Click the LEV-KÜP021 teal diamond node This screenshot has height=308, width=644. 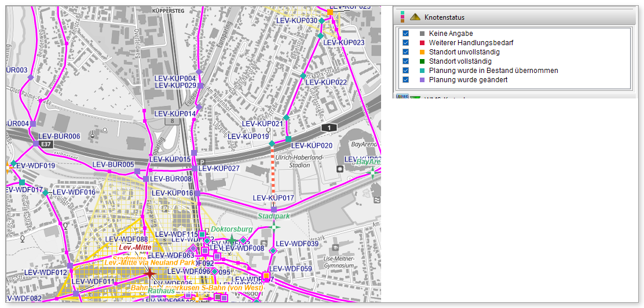[x=287, y=118]
